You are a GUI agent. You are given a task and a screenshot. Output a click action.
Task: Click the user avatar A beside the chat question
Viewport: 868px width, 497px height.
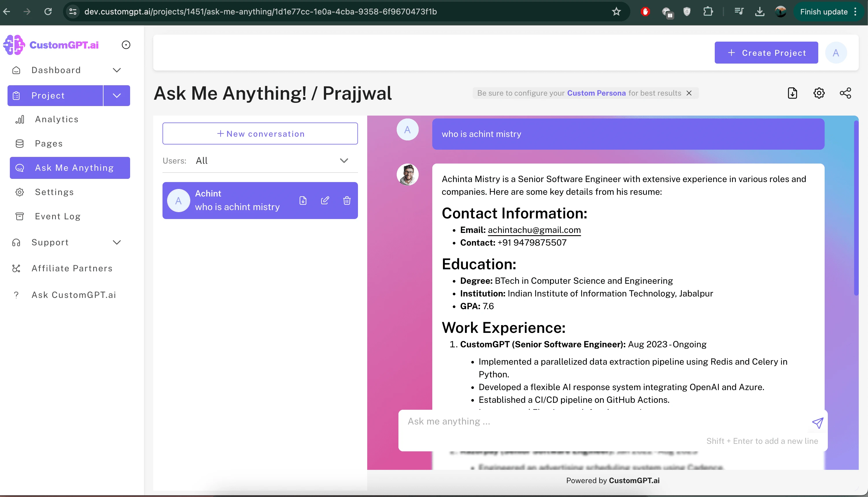(408, 130)
